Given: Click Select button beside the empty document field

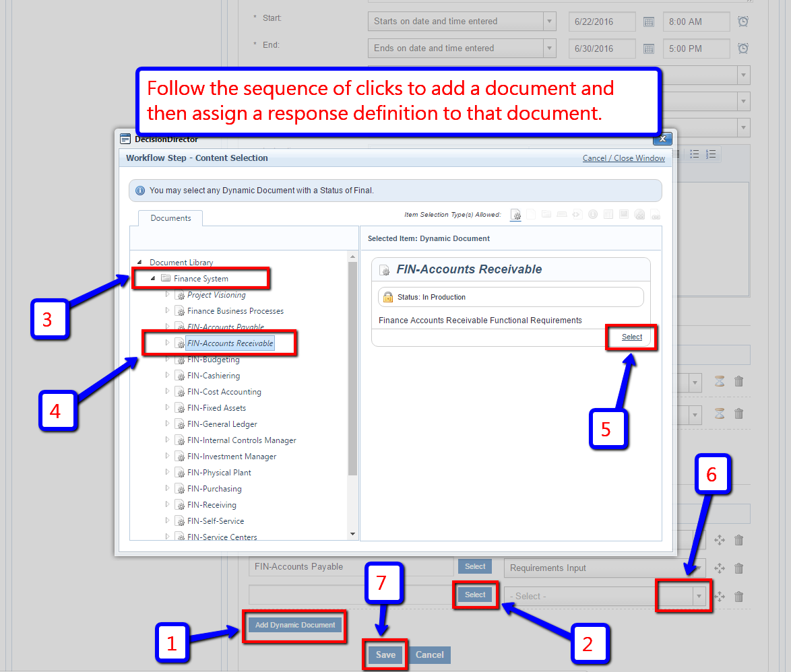Looking at the screenshot, I should [x=475, y=595].
